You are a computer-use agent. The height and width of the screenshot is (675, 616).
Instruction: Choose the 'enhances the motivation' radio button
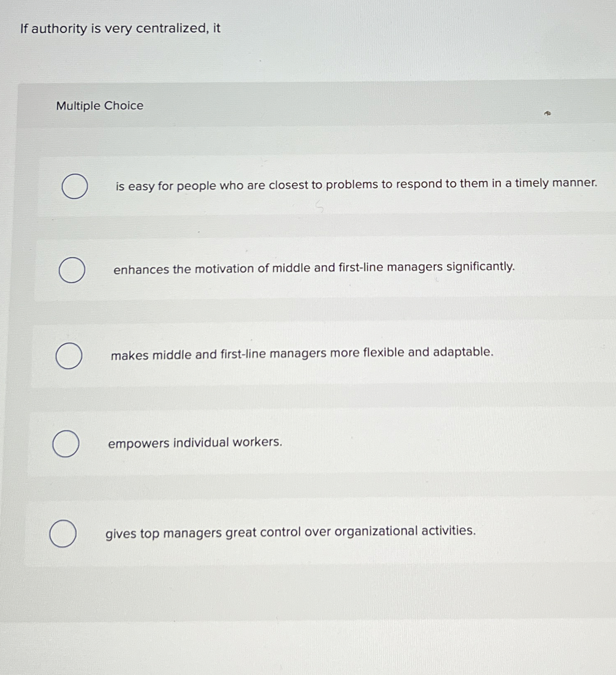72,270
